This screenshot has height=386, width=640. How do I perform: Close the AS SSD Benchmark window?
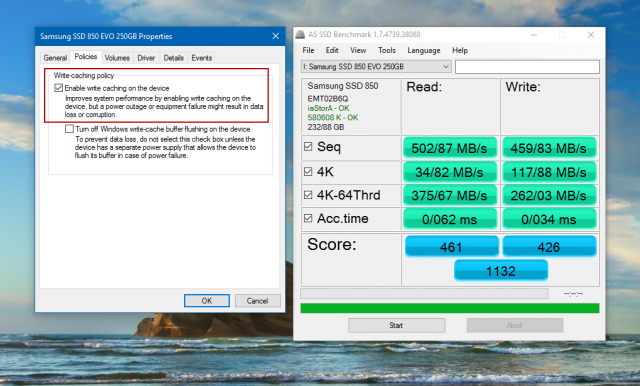coord(591,35)
